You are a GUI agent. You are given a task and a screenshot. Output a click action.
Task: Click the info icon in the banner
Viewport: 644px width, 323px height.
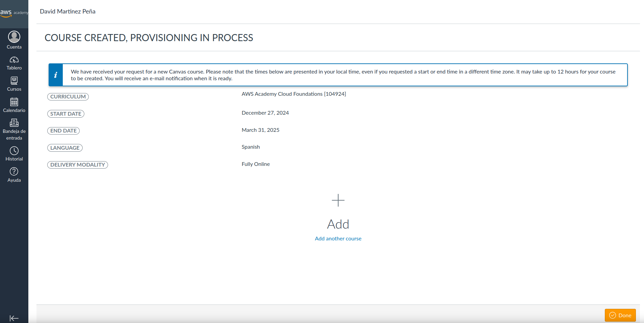56,75
